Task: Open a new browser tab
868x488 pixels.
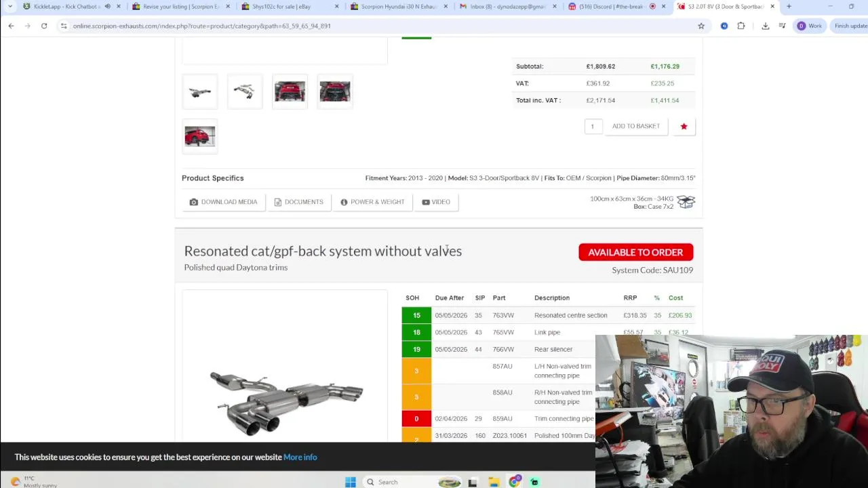Action: point(789,7)
